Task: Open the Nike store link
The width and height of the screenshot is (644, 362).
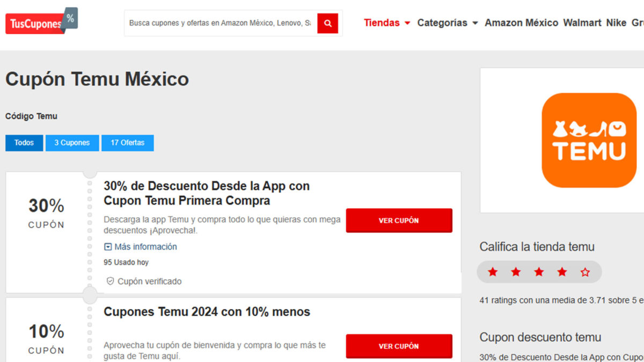Action: (x=616, y=23)
